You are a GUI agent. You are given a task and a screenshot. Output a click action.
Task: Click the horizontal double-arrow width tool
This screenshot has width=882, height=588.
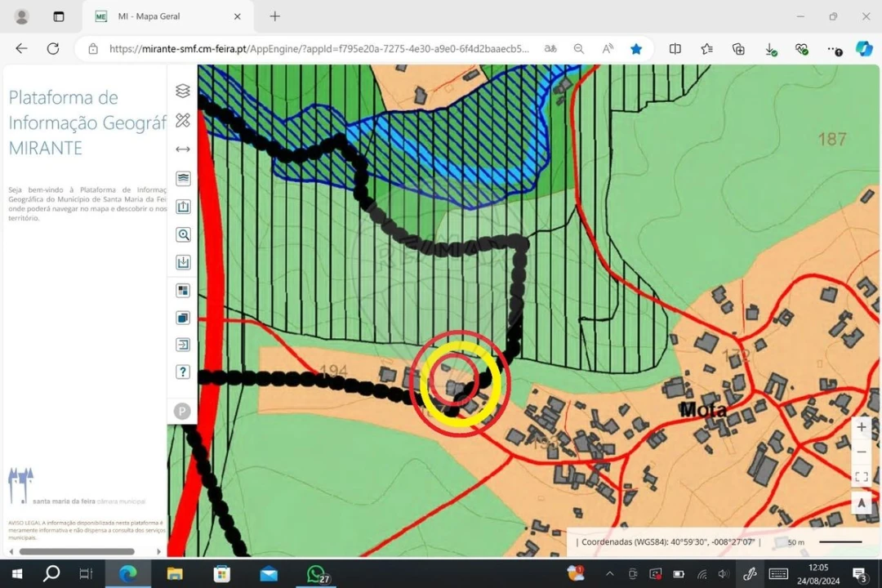tap(183, 149)
